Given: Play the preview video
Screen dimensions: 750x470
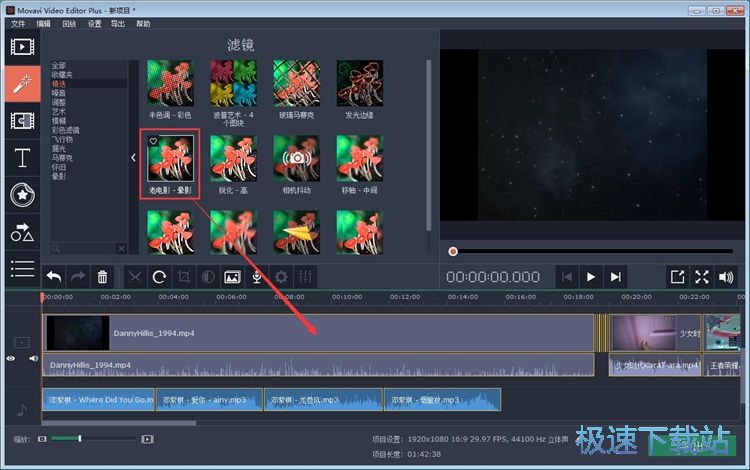Looking at the screenshot, I should [x=591, y=277].
